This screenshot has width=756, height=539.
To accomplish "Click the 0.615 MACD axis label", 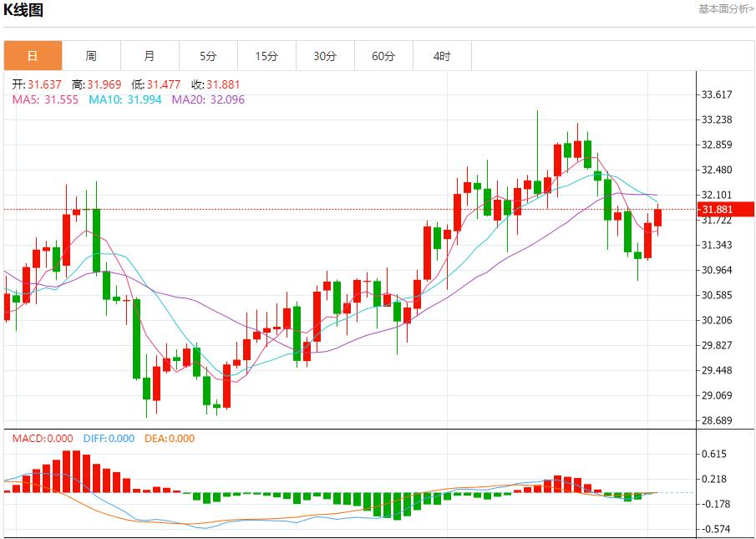I will click(714, 454).
